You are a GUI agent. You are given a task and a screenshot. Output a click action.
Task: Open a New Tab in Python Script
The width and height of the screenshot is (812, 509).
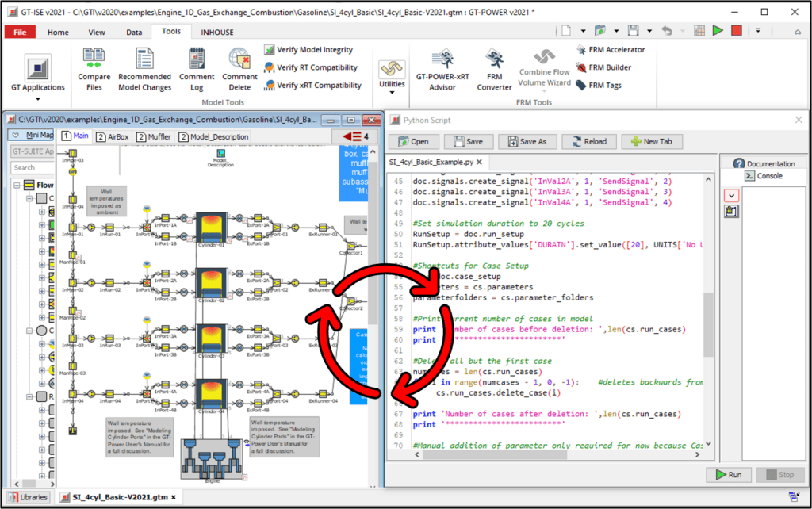(652, 141)
